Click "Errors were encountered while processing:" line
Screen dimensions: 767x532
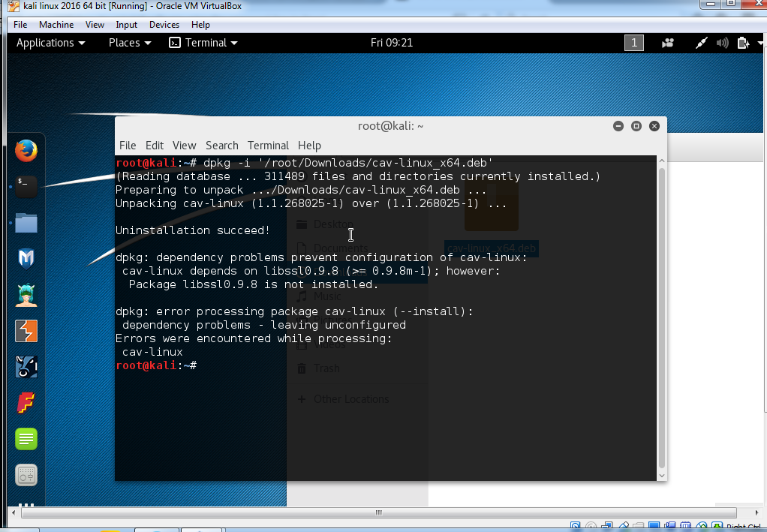[254, 338]
